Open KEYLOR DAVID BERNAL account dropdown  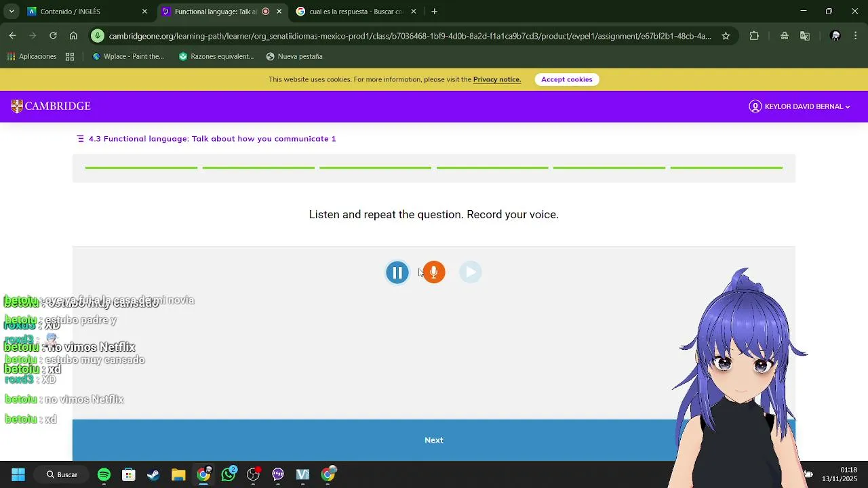[800, 106]
